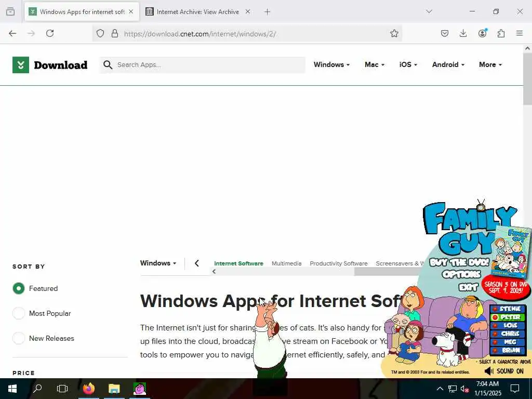Expand the Android platform menu
The width and height of the screenshot is (532, 399).
click(x=448, y=64)
